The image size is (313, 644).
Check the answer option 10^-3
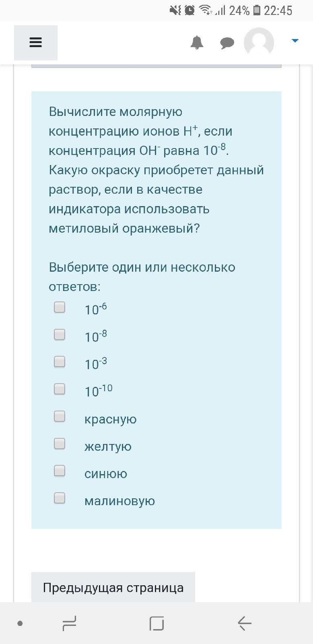59,362
